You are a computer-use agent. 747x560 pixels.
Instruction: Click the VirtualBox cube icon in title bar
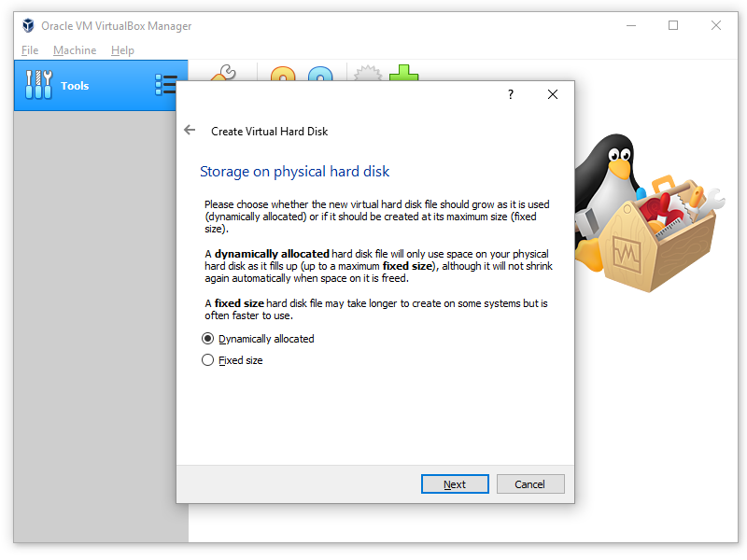pyautogui.click(x=28, y=26)
